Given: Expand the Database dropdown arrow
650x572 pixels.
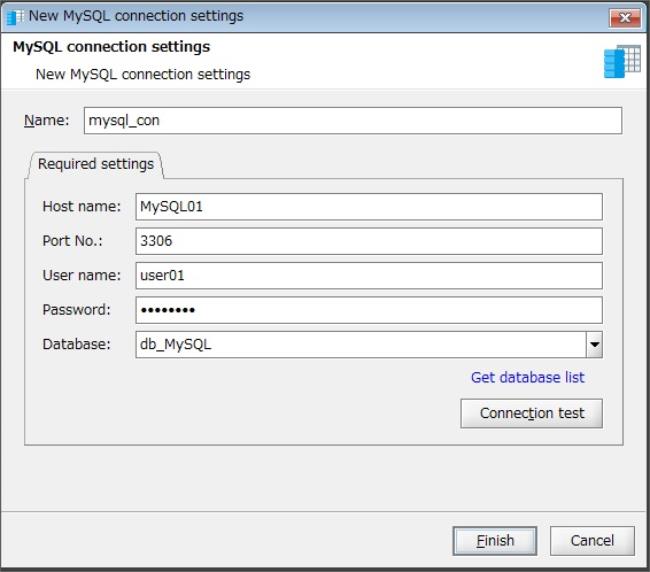Looking at the screenshot, I should point(594,344).
